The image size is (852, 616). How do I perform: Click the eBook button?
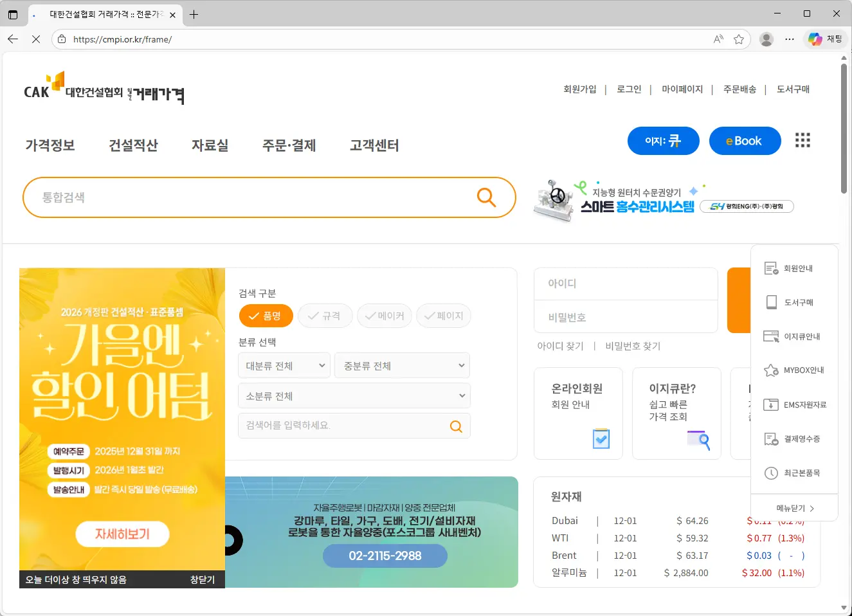coord(745,140)
